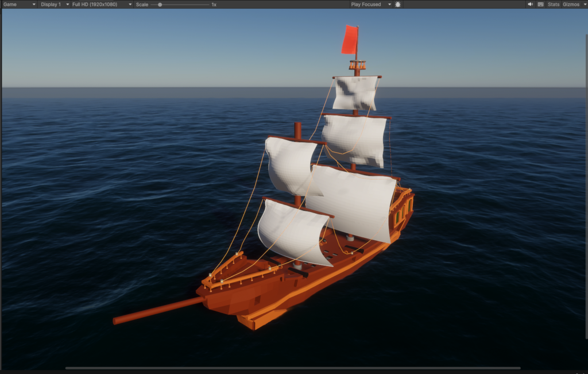Viewport: 588px width, 374px height.
Task: Open the Full HD (1920x1080) resolution dropdown
Action: [101, 4]
